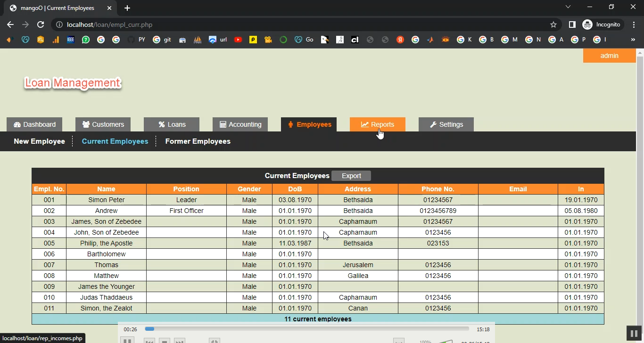The height and width of the screenshot is (343, 644).
Task: Expand the tab search dropdown arrow
Action: (568, 7)
